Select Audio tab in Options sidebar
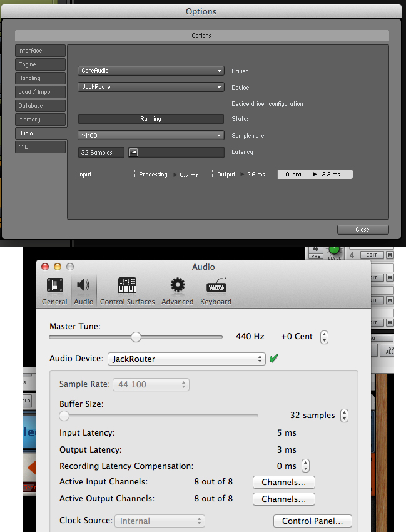 pyautogui.click(x=41, y=133)
